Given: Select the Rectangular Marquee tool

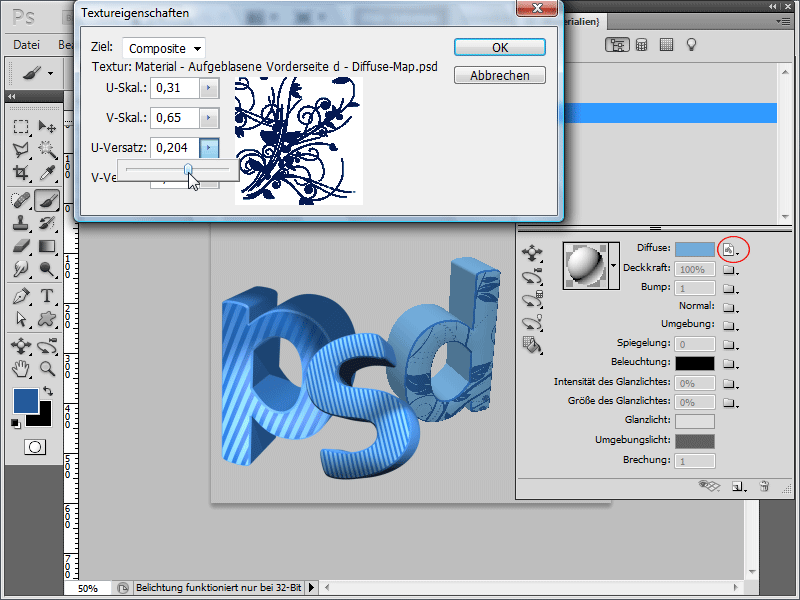Looking at the screenshot, I should point(21,126).
